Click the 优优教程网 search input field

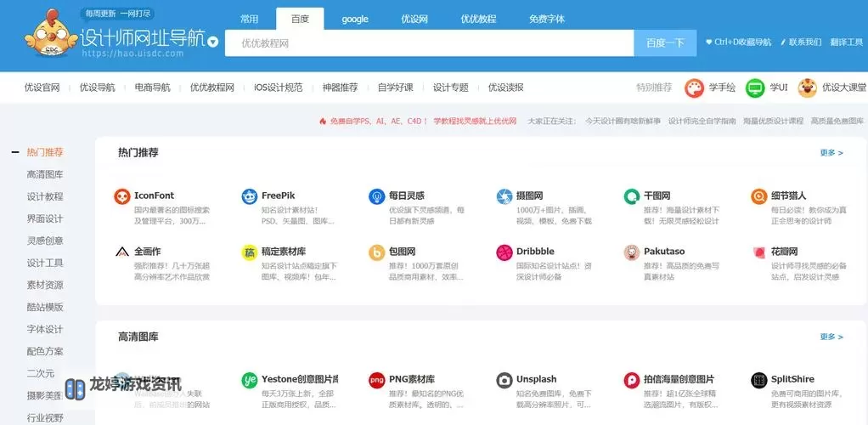click(429, 42)
